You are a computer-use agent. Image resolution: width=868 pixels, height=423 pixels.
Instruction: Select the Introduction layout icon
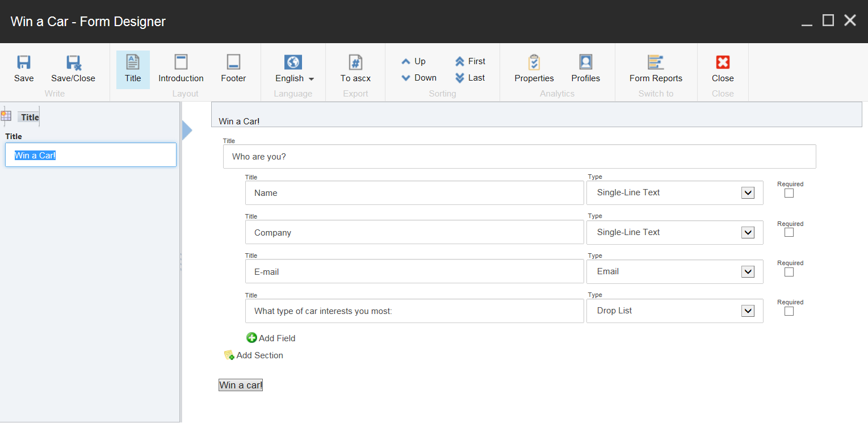pos(181,62)
